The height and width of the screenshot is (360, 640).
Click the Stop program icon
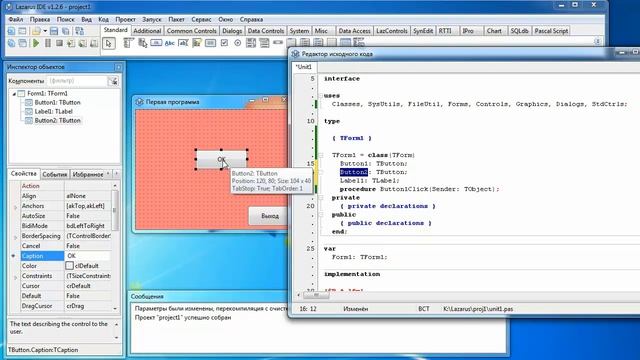[59, 43]
